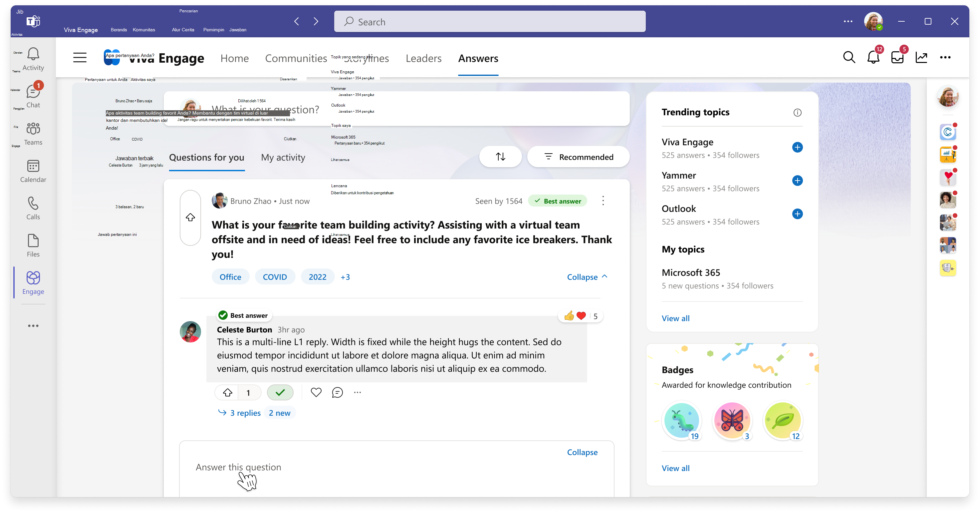The height and width of the screenshot is (513, 980).
Task: Open Teams settings and more in title bar
Action: [x=848, y=21]
